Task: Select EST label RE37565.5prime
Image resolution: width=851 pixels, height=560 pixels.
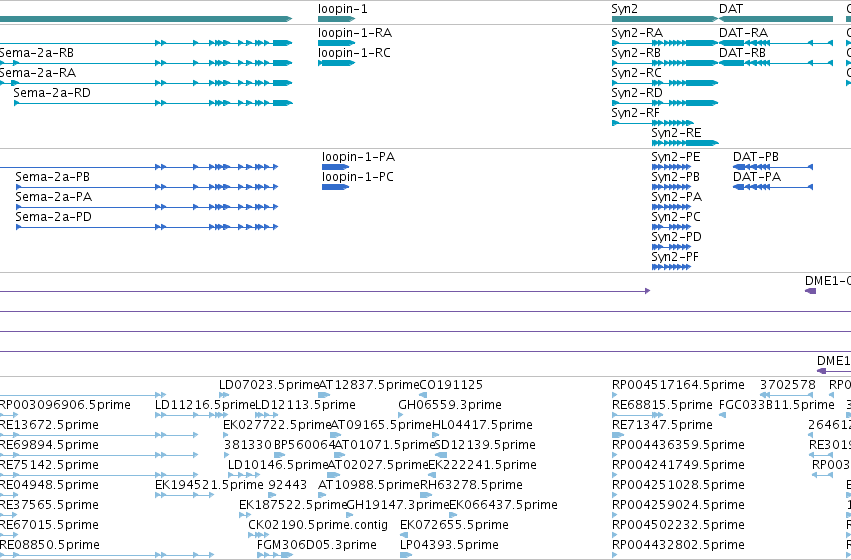Action: tap(49, 505)
